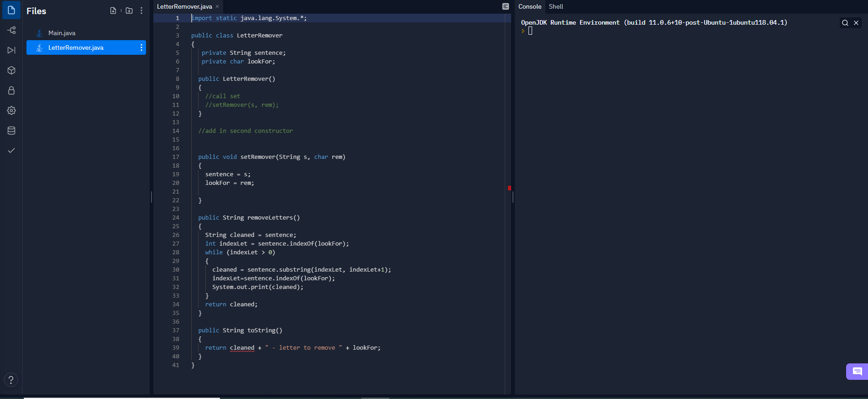Open the Secrets lock icon

point(11,90)
